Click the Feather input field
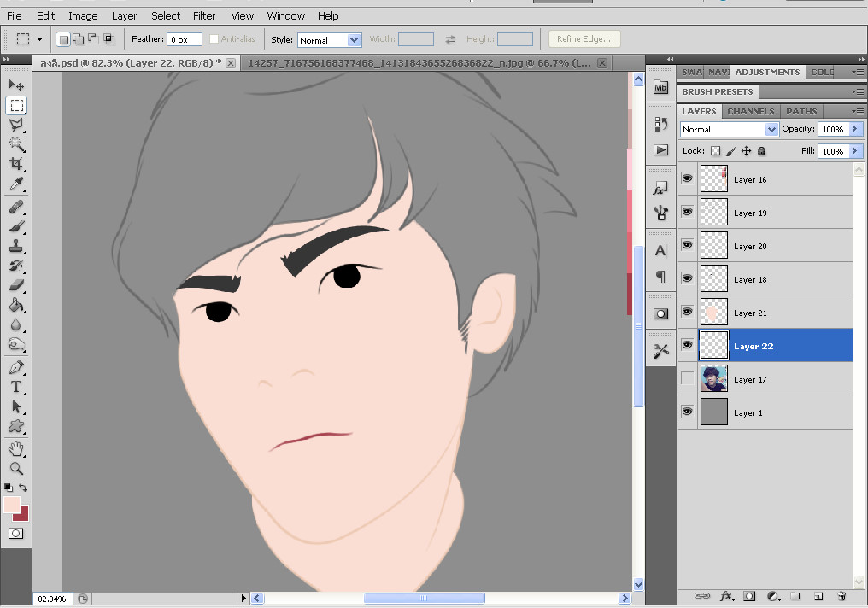 [185, 39]
